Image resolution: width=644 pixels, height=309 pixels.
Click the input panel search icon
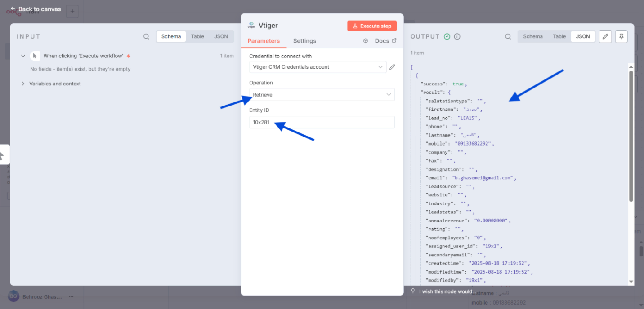pyautogui.click(x=146, y=37)
